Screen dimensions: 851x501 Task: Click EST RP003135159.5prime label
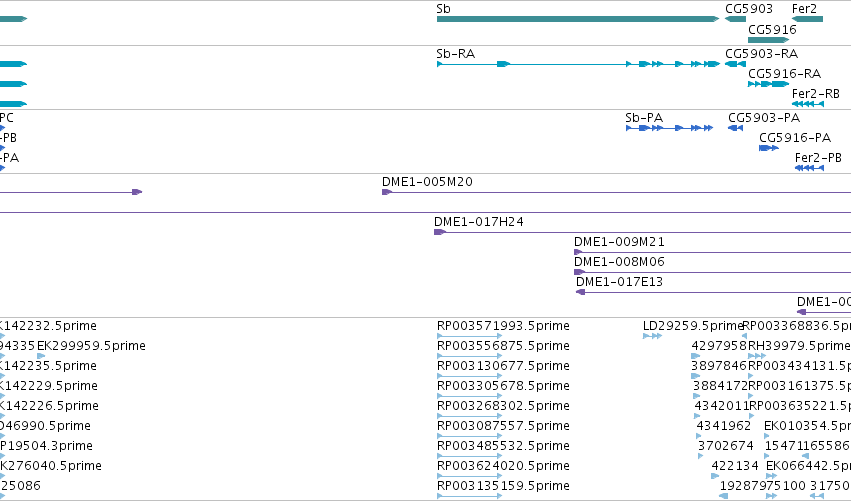[x=503, y=486]
